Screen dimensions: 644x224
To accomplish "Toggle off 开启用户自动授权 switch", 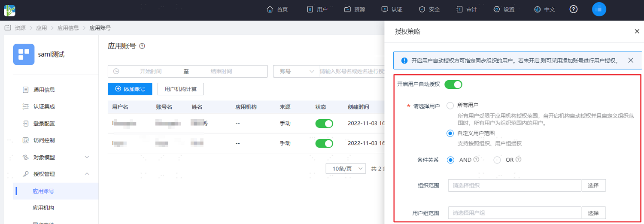I will [x=453, y=85].
